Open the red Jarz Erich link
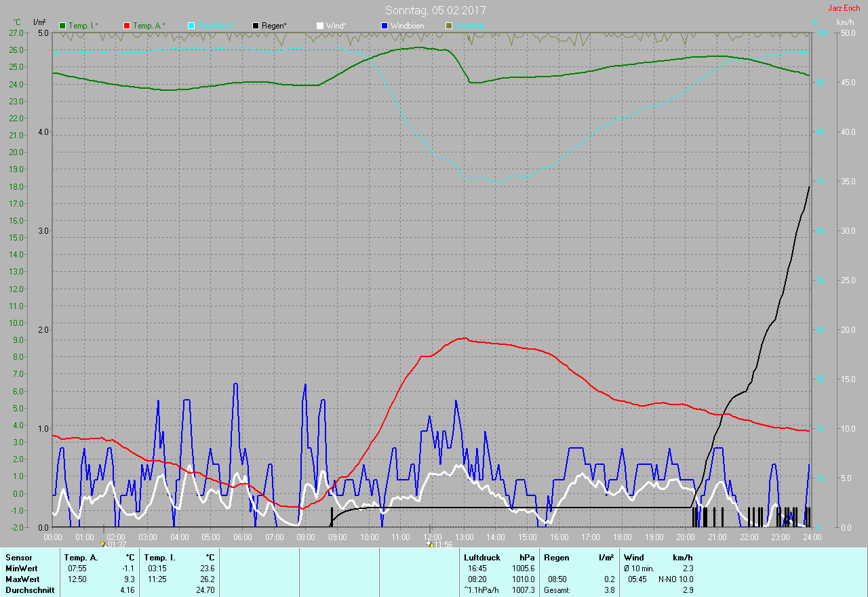Viewport: 868px width, 597px height. tap(844, 8)
